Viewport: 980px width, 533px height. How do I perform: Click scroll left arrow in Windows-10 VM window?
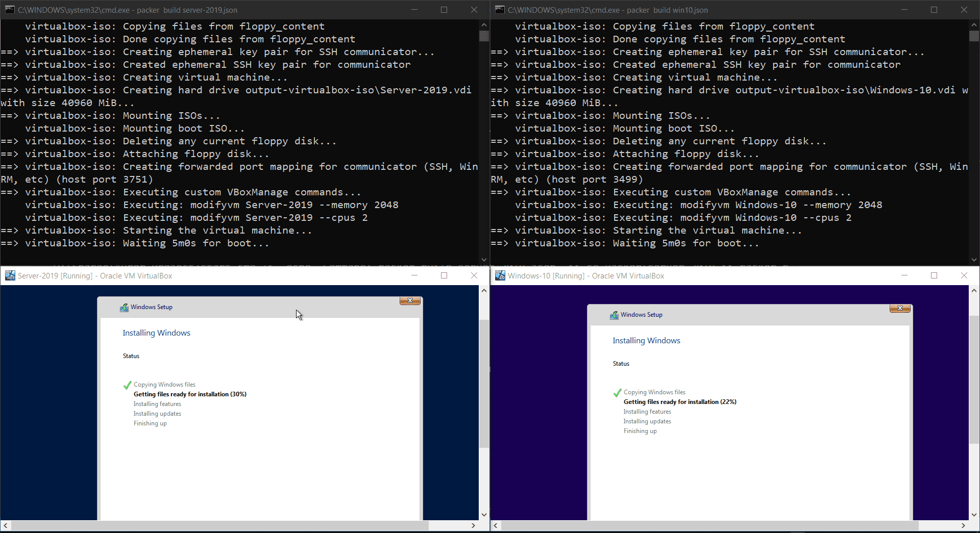[x=496, y=525]
